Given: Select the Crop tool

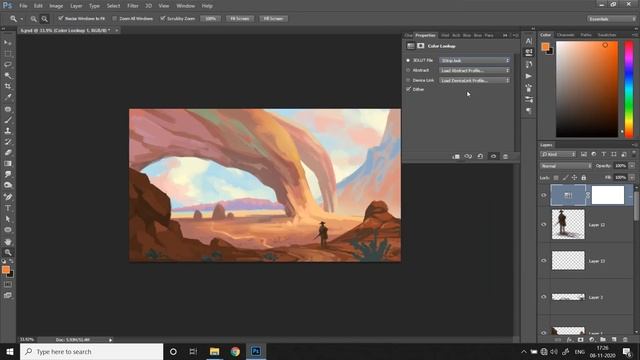Looking at the screenshot, I should pos(8,87).
